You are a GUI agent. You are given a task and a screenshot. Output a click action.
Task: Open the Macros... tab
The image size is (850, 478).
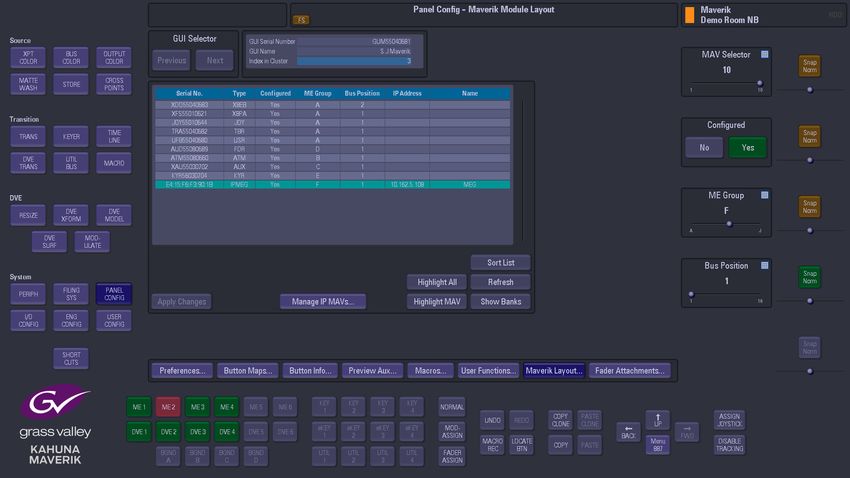pyautogui.click(x=430, y=371)
